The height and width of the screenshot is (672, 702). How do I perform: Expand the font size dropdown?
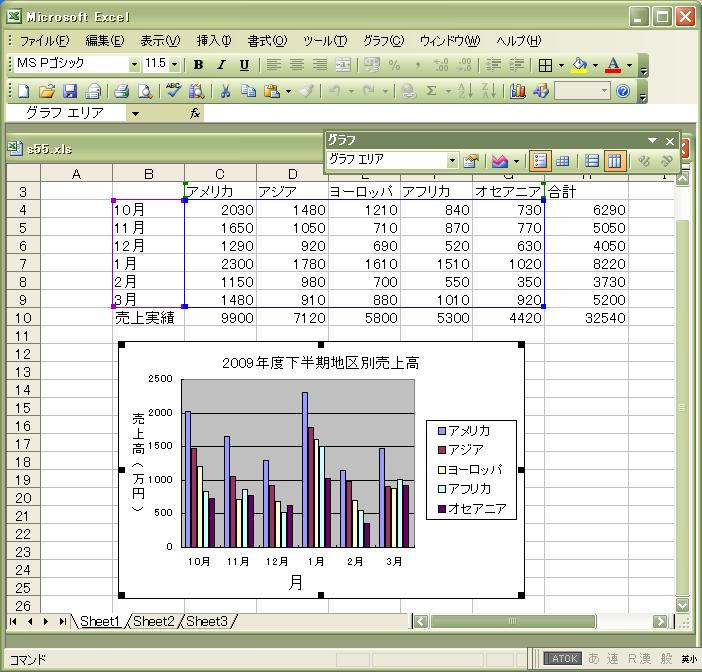(x=175, y=65)
